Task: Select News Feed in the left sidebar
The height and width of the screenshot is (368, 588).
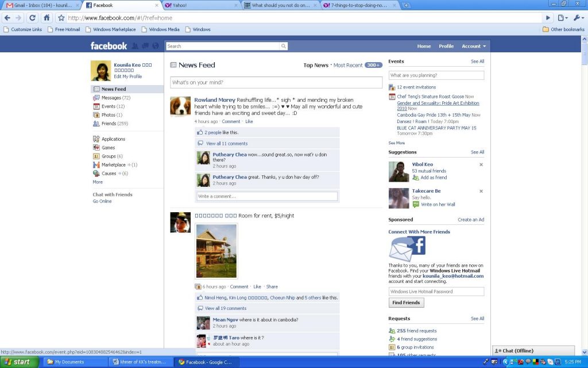Action: pos(127,89)
